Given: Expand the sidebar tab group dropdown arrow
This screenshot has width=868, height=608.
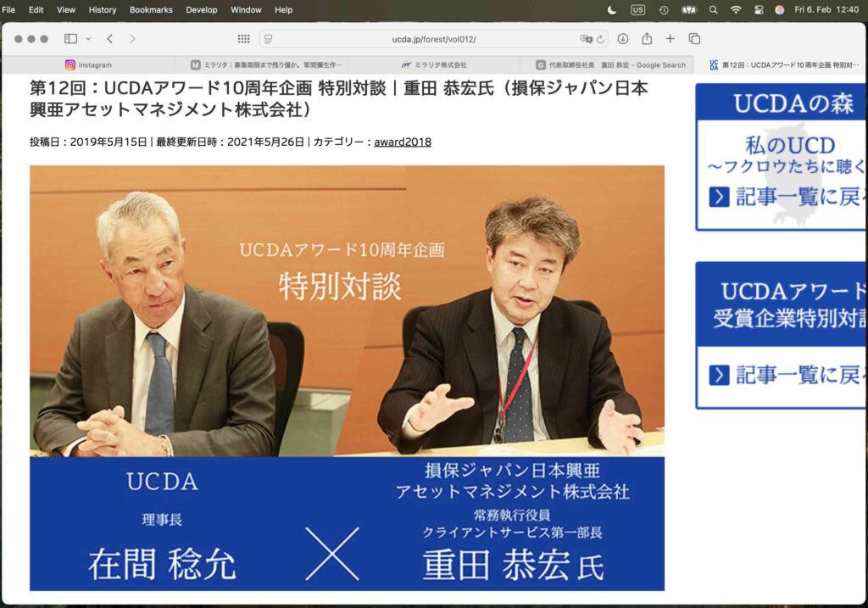Looking at the screenshot, I should [88, 39].
